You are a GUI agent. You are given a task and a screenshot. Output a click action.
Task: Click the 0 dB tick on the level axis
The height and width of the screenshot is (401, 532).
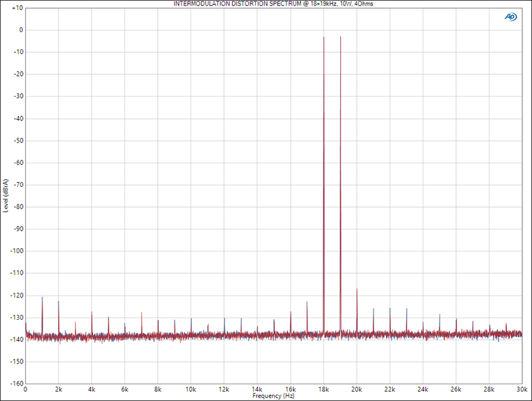coord(21,30)
